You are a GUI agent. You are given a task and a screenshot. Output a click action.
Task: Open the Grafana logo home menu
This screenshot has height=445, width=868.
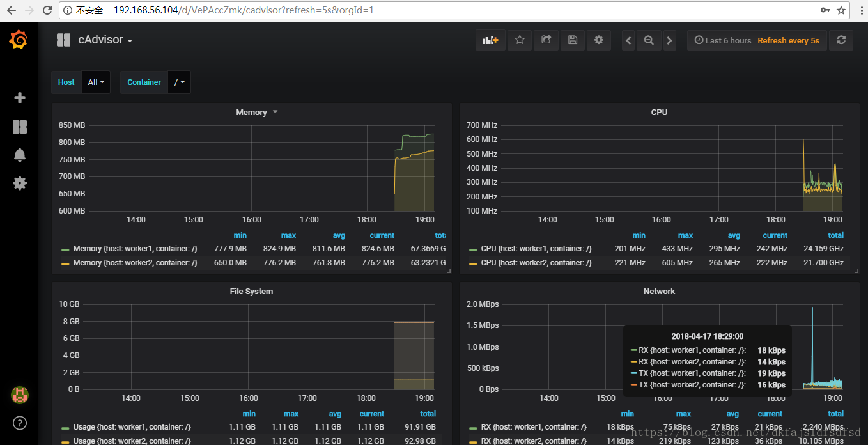click(19, 40)
